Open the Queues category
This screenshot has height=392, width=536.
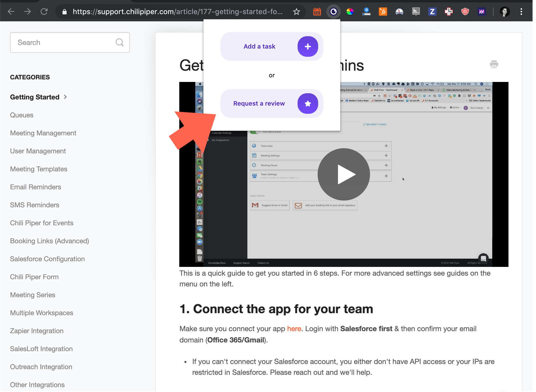(x=22, y=115)
